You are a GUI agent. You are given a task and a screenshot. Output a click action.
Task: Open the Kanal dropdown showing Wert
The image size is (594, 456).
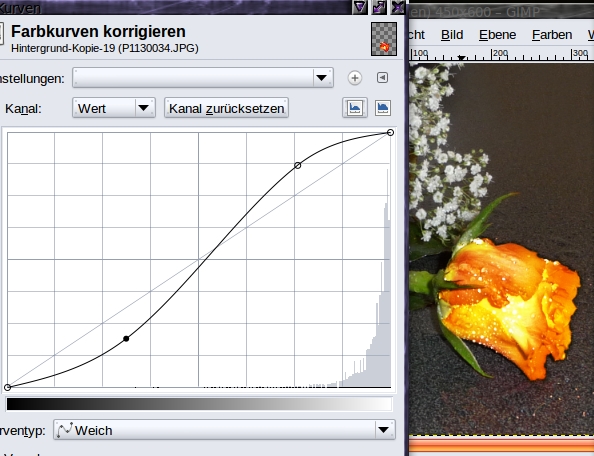point(114,108)
